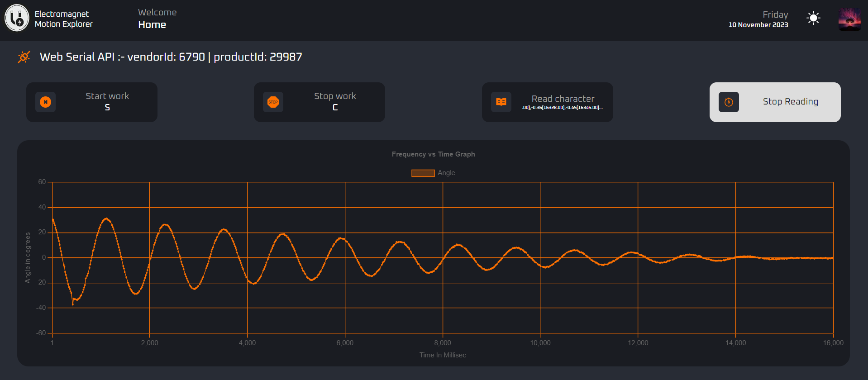Click the Angle legend label
Screen dimensions: 868x380
pyautogui.click(x=446, y=173)
